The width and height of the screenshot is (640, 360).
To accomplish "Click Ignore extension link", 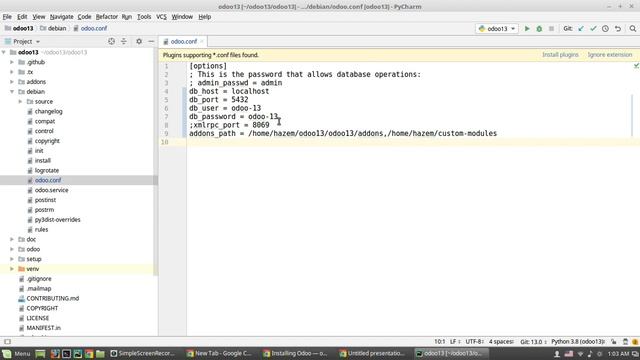I will tap(610, 55).
